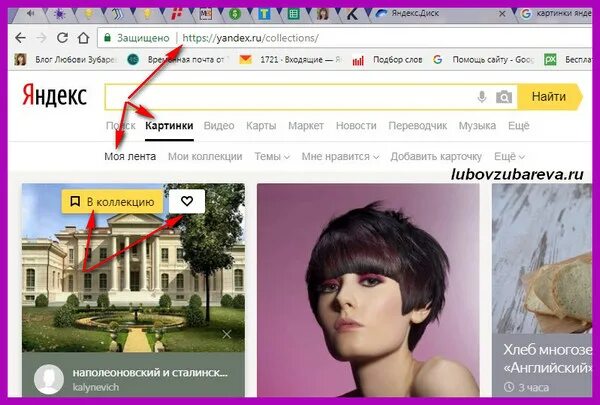Image resolution: width=600 pixels, height=405 pixels.
Task: Open the green px Бесплатно bookmark
Action: point(568,60)
